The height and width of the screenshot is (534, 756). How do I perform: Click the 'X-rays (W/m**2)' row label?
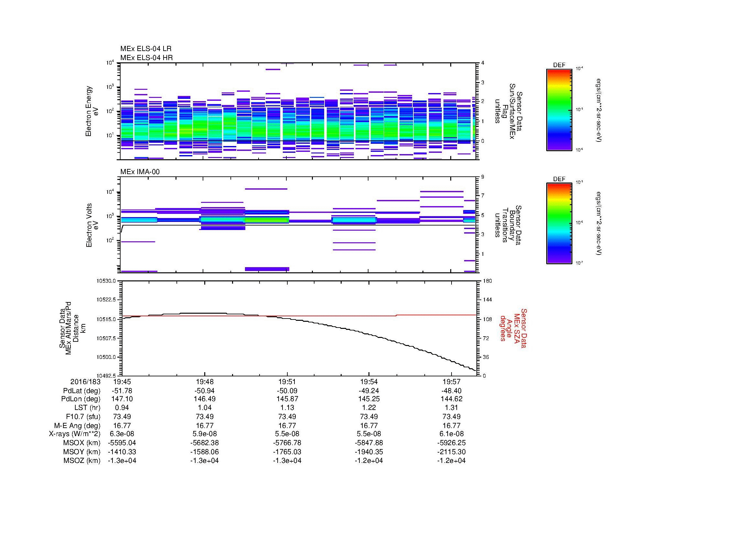(75, 434)
